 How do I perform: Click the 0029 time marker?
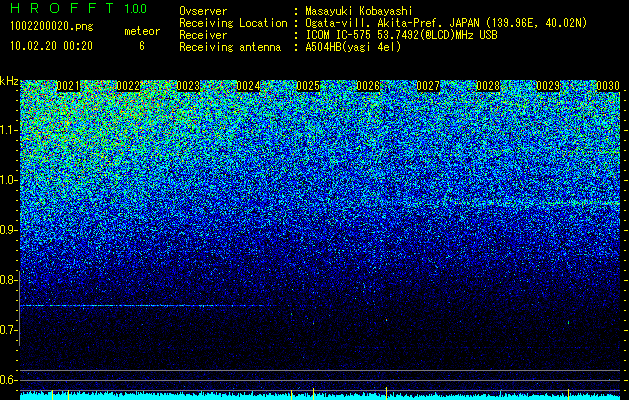(548, 86)
